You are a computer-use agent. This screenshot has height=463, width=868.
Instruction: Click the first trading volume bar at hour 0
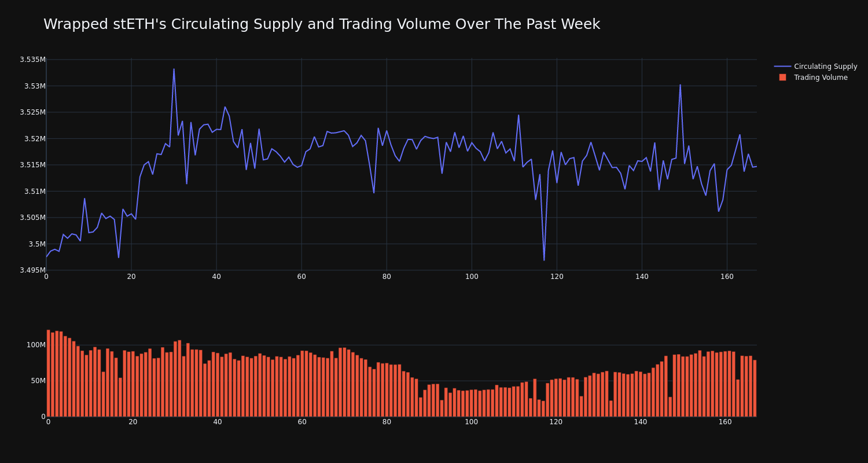click(x=48, y=373)
